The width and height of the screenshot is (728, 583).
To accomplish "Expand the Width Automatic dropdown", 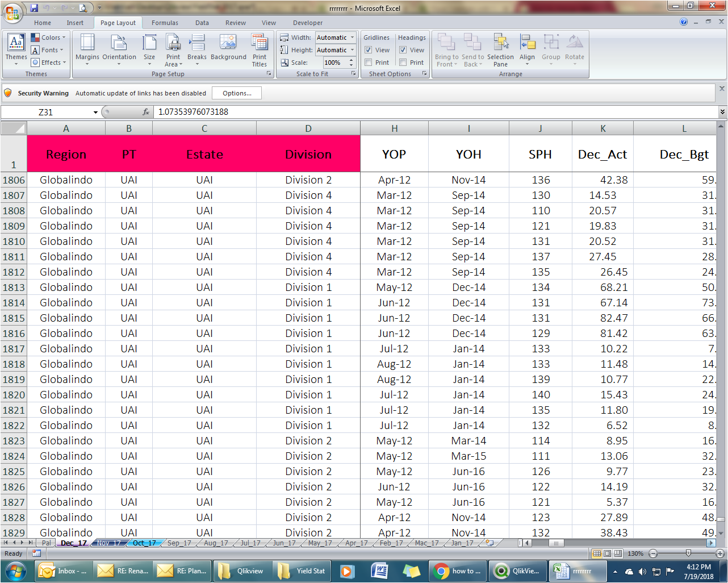I will point(352,38).
